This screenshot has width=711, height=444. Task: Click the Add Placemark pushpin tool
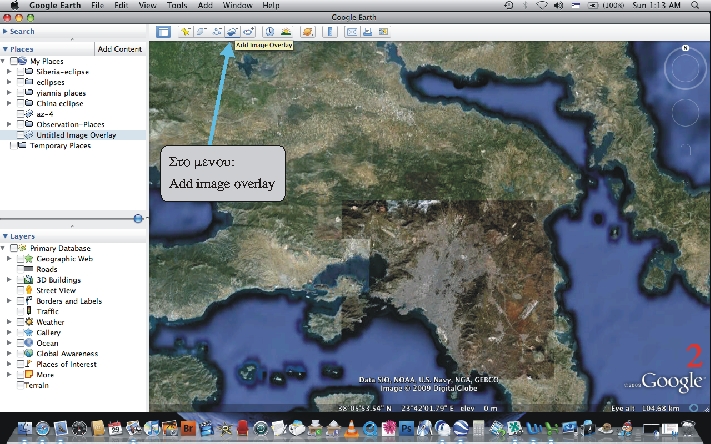185,31
